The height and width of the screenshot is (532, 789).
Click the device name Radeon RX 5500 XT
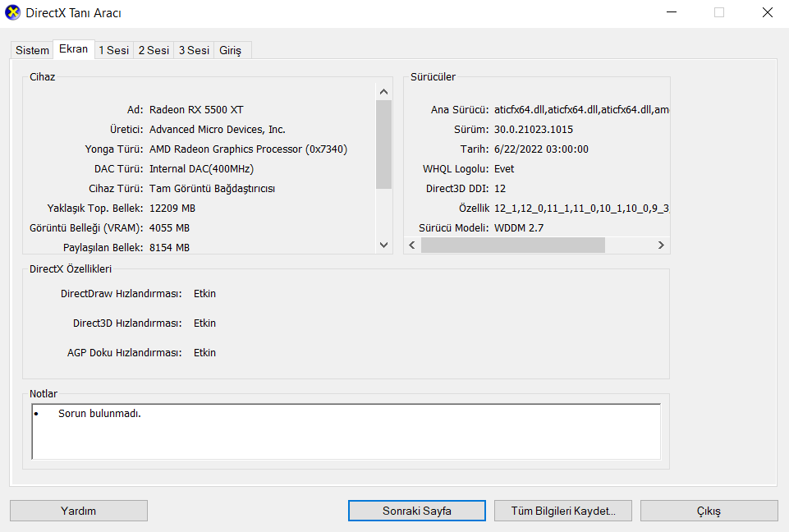[x=196, y=110]
